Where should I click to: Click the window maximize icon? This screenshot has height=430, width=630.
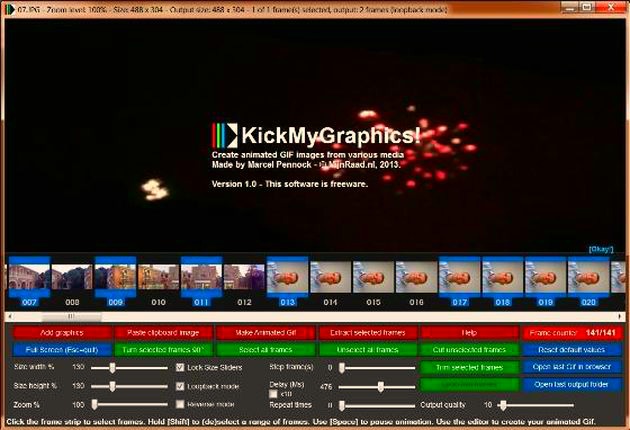[587, 7]
